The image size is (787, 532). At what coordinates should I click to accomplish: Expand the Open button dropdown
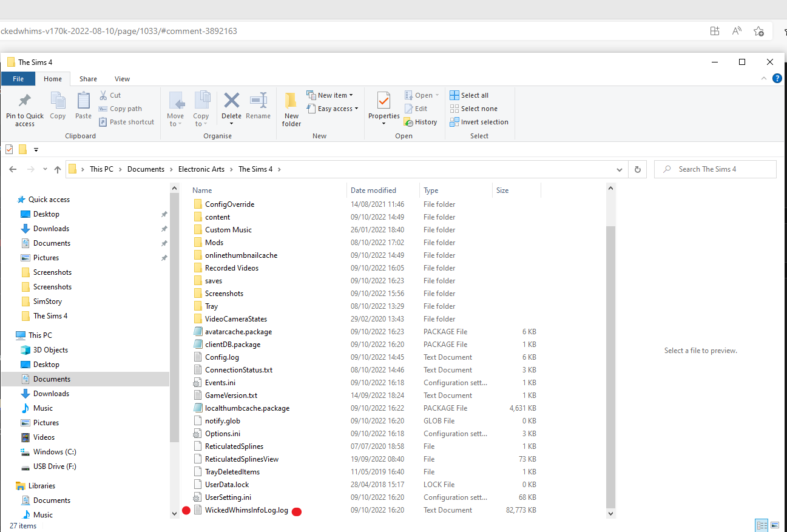click(437, 96)
